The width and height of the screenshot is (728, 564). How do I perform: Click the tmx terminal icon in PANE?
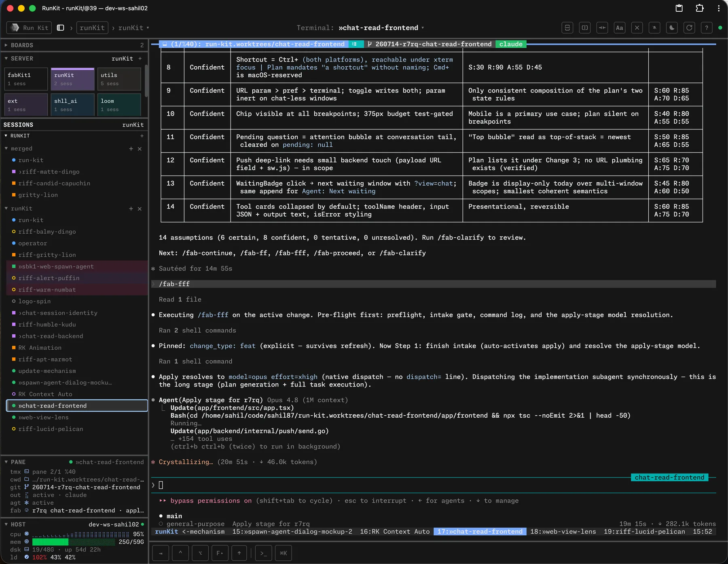[x=27, y=472]
